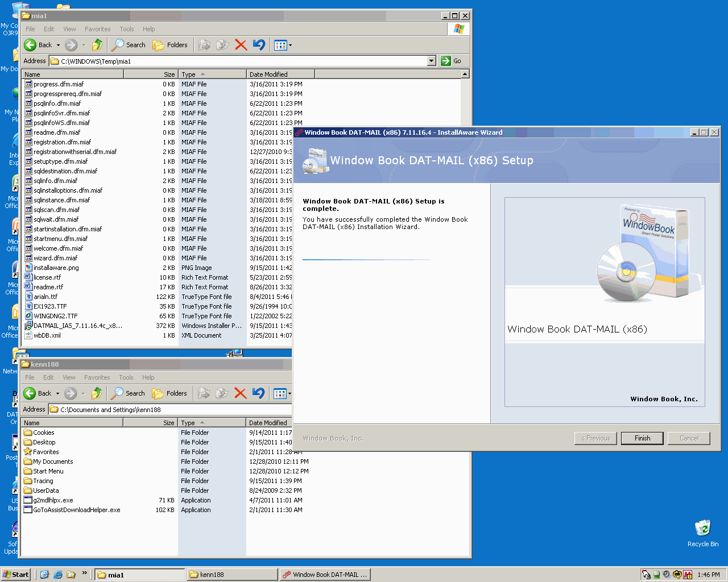
Task: Sort mia1 list by Date Modified column
Action: [280, 74]
